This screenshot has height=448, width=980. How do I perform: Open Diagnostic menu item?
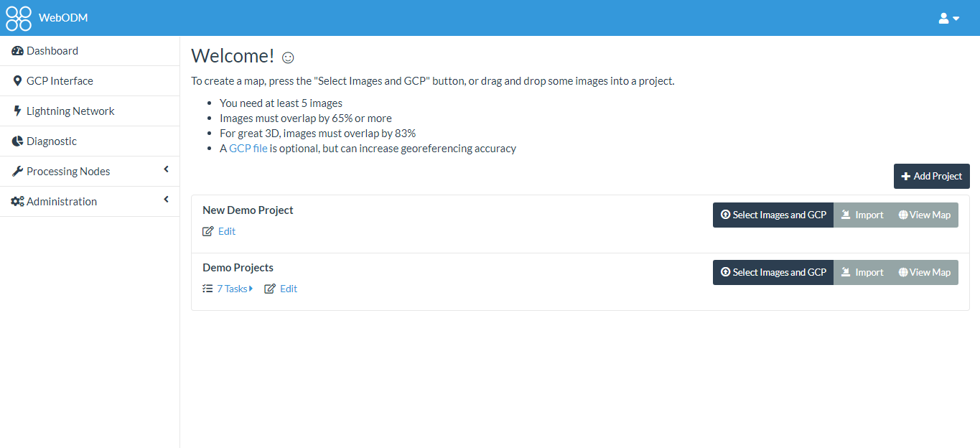(x=52, y=141)
